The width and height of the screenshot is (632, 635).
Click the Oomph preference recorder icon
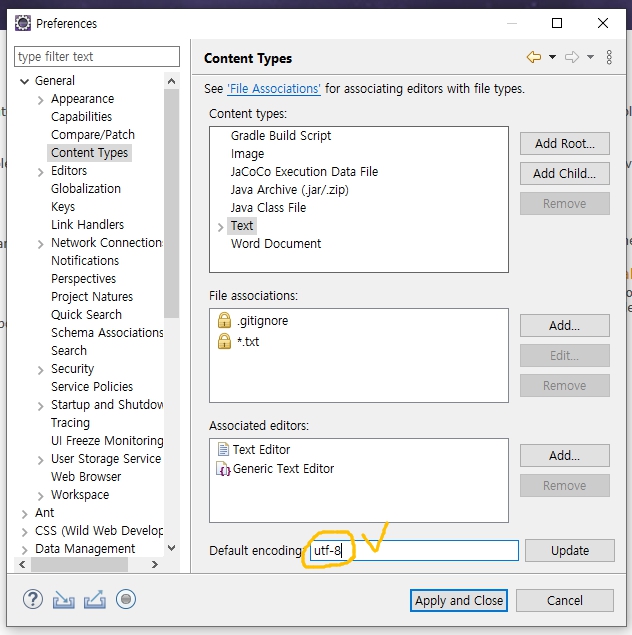pyautogui.click(x=126, y=599)
